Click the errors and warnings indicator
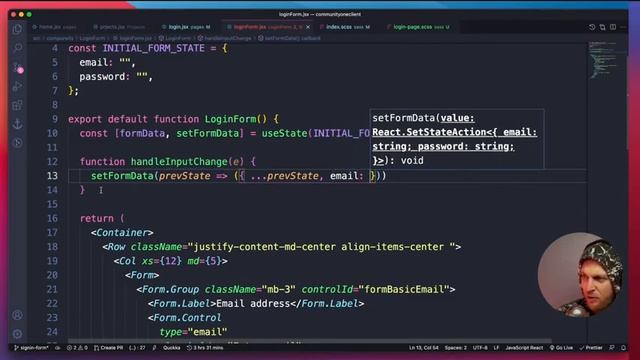640x360 pixels. point(78,348)
